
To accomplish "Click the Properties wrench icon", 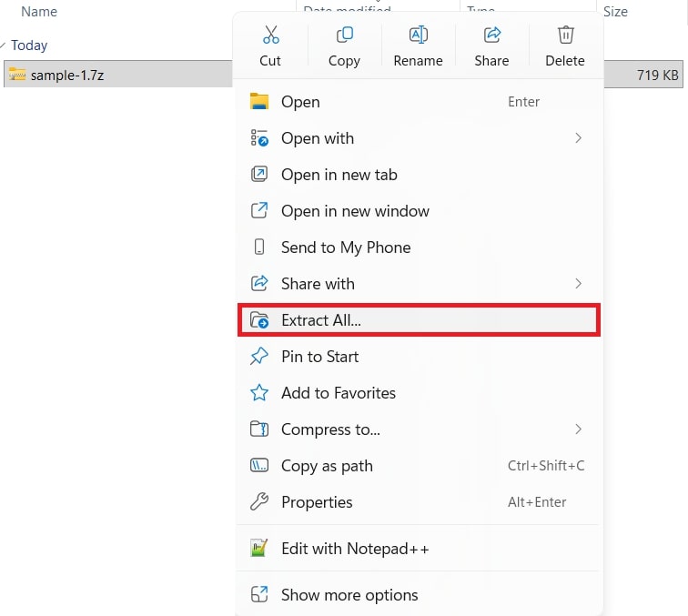I will tap(259, 502).
